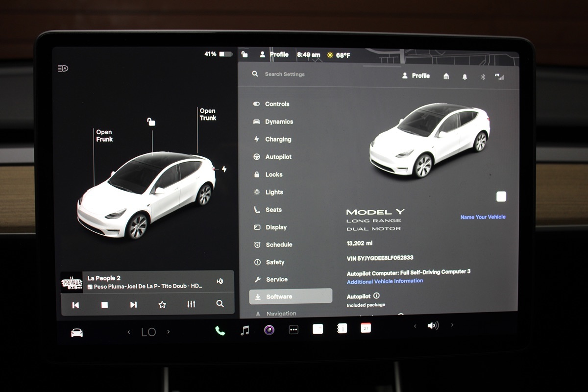The height and width of the screenshot is (392, 588).
Task: Open the phone app icon
Action: click(220, 331)
